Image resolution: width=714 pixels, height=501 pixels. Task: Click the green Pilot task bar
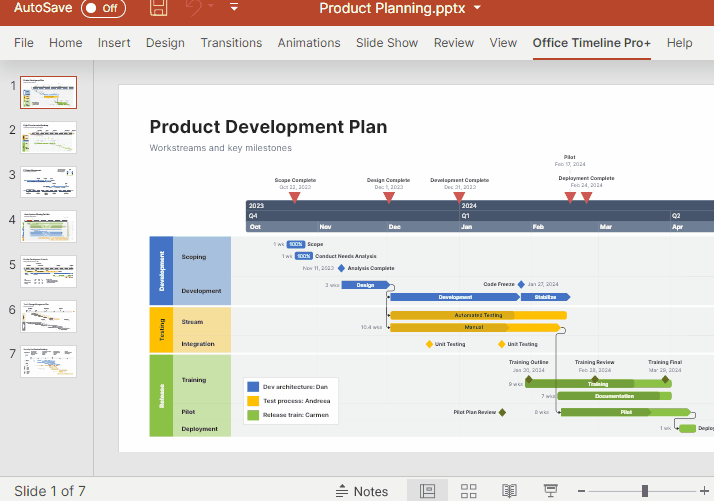(626, 412)
